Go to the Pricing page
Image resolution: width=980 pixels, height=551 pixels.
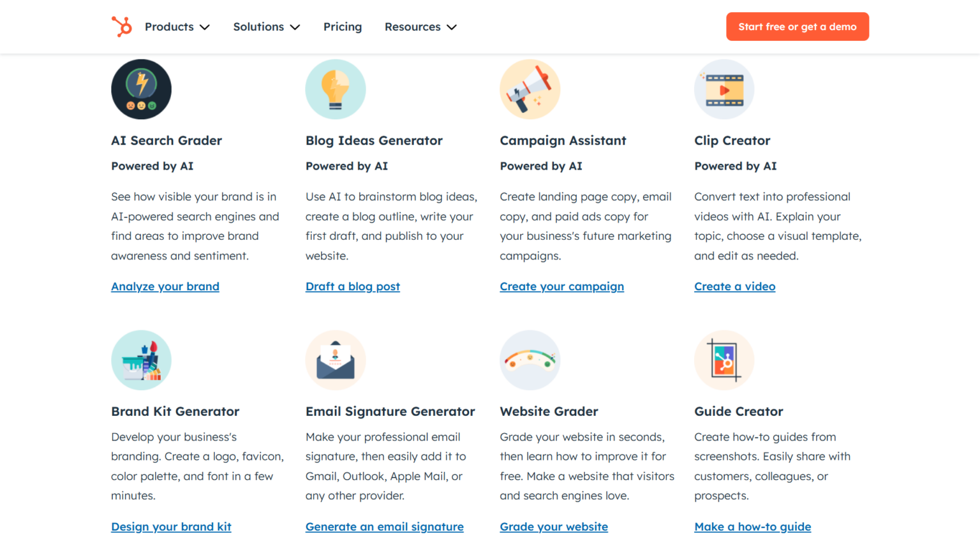(x=343, y=27)
